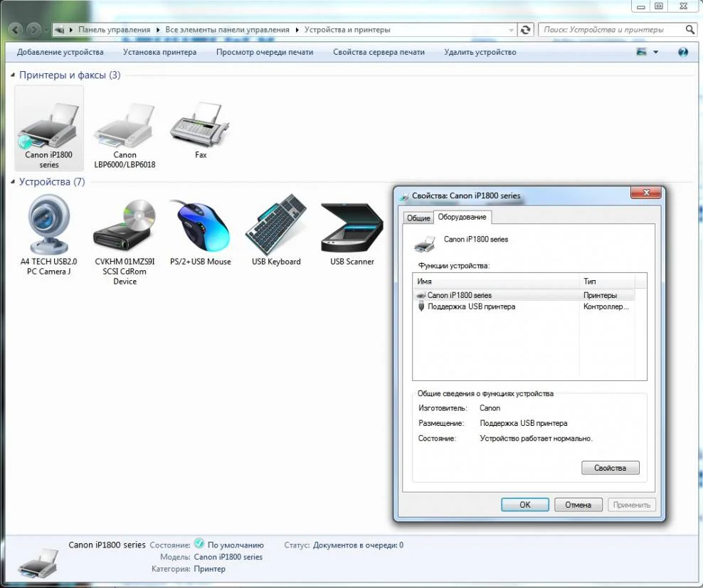Select the Fax device icon

click(201, 124)
